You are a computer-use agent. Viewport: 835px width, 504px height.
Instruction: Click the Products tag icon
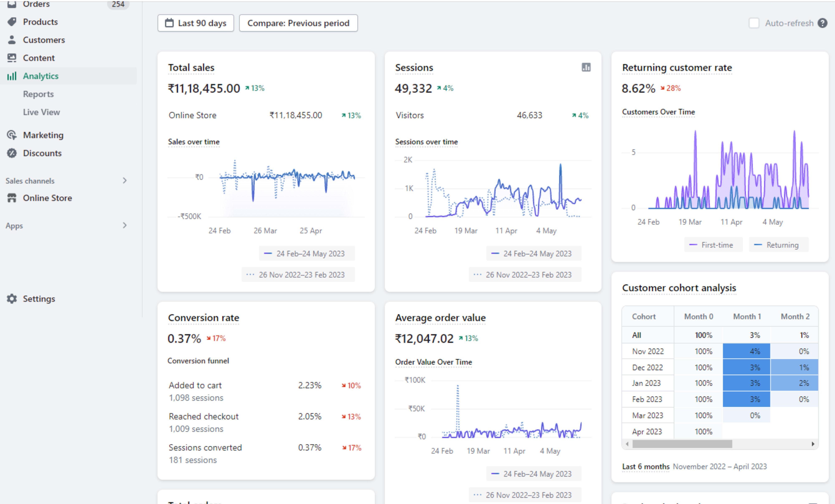point(12,22)
